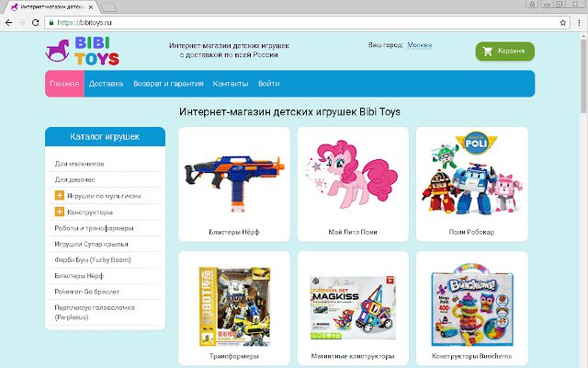Open a new browser tab

(108, 7)
